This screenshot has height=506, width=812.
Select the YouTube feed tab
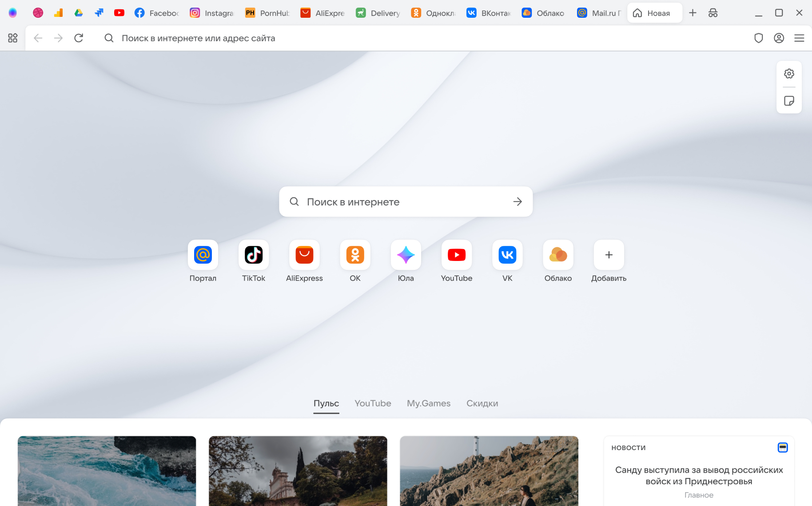click(373, 403)
